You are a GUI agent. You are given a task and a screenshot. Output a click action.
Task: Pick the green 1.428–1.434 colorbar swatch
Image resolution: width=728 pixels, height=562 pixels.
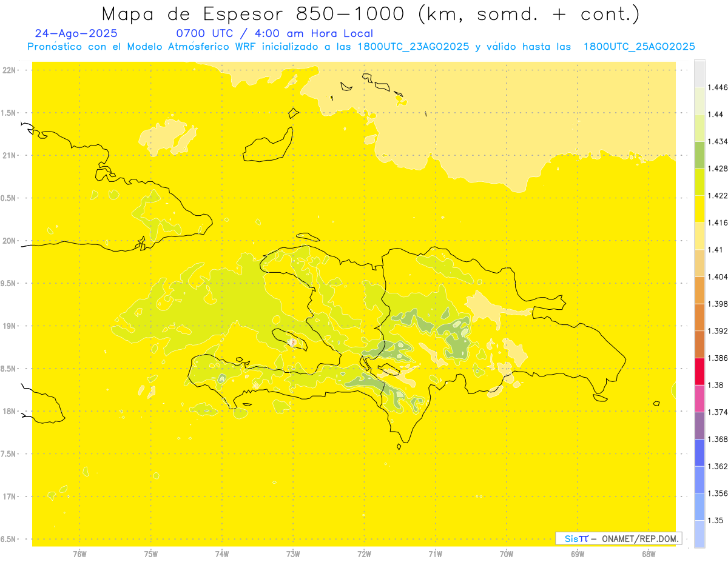(x=699, y=155)
